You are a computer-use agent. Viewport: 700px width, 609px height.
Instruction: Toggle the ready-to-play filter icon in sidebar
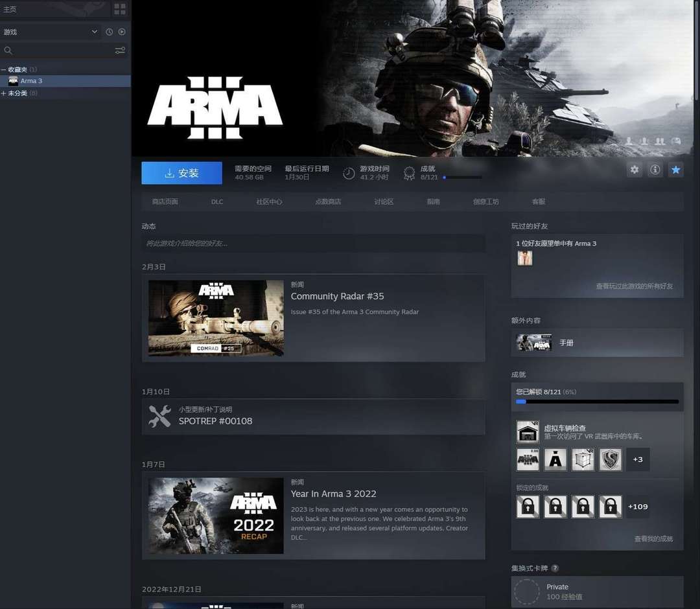click(122, 32)
